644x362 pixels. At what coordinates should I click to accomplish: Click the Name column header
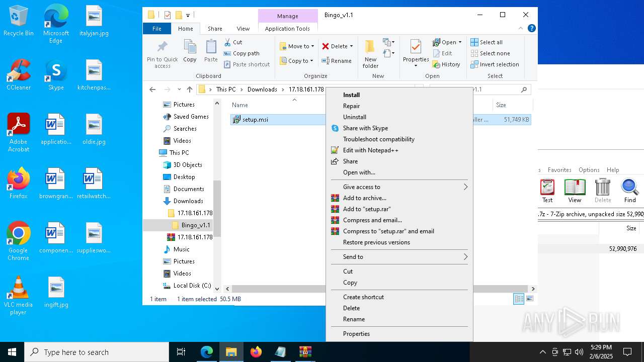(240, 105)
